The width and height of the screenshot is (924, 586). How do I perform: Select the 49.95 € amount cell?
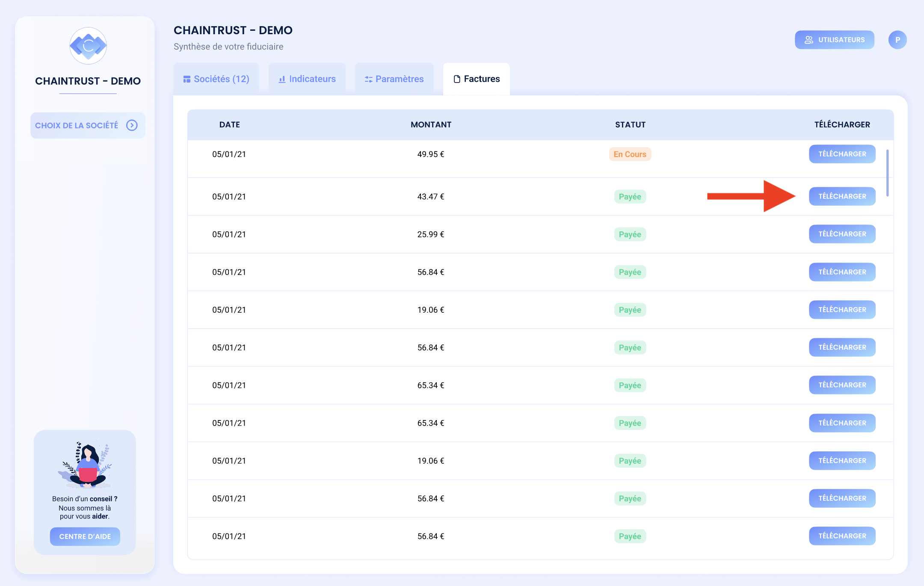click(431, 154)
